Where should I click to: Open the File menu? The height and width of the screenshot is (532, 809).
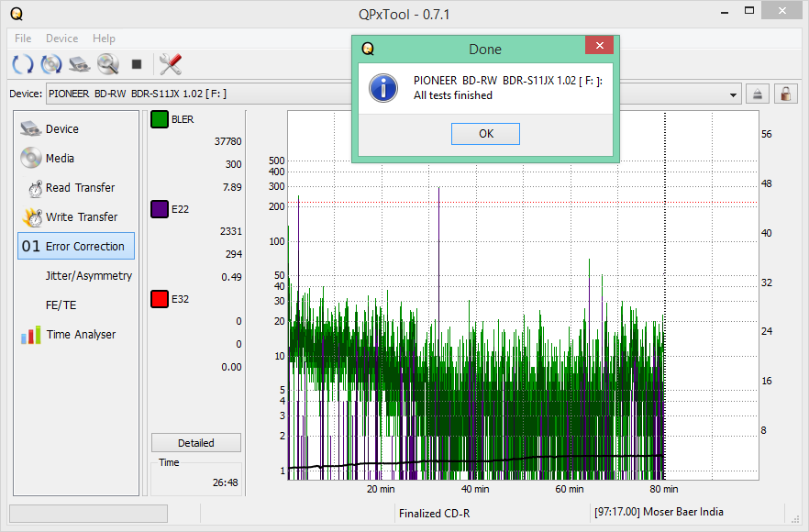(x=23, y=39)
